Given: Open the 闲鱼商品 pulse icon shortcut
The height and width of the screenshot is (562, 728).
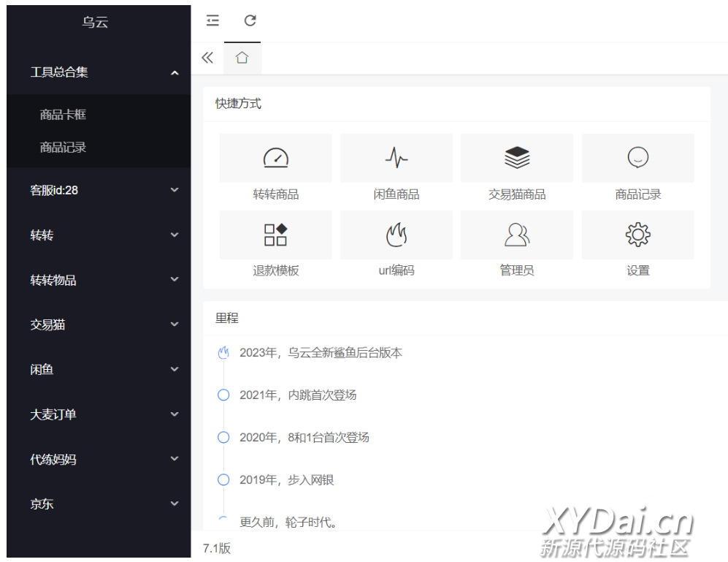Looking at the screenshot, I should [x=396, y=157].
